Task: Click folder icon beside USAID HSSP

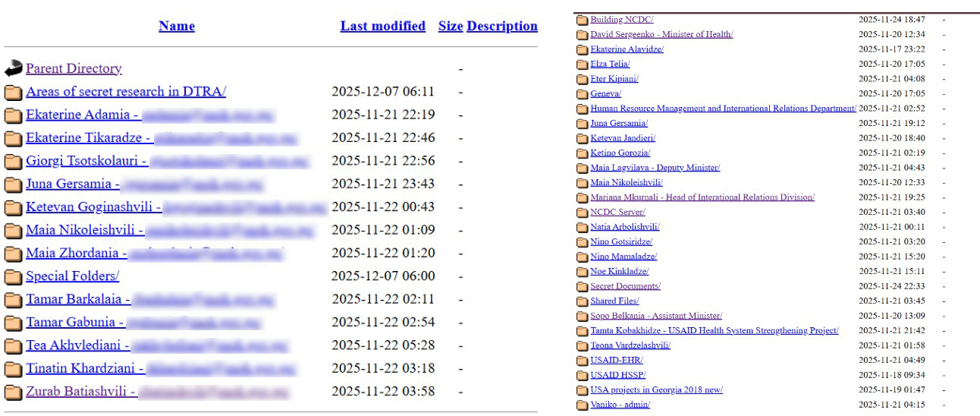Action: 582,376
